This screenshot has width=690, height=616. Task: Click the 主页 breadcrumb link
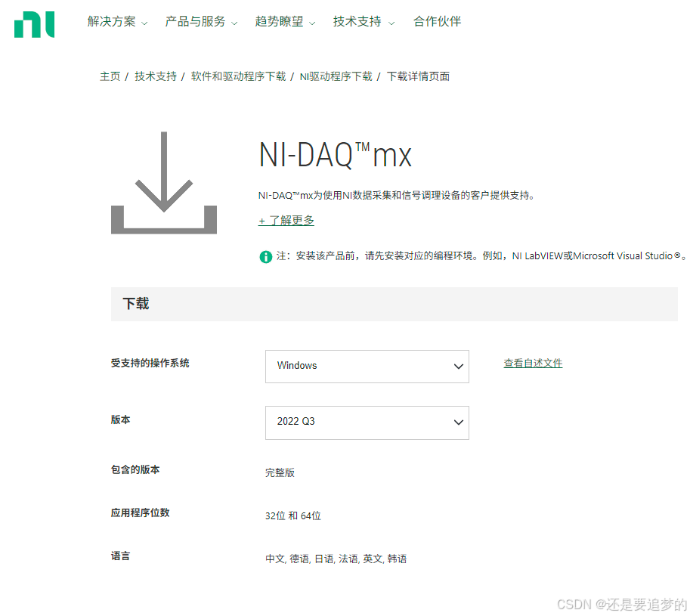(x=110, y=76)
